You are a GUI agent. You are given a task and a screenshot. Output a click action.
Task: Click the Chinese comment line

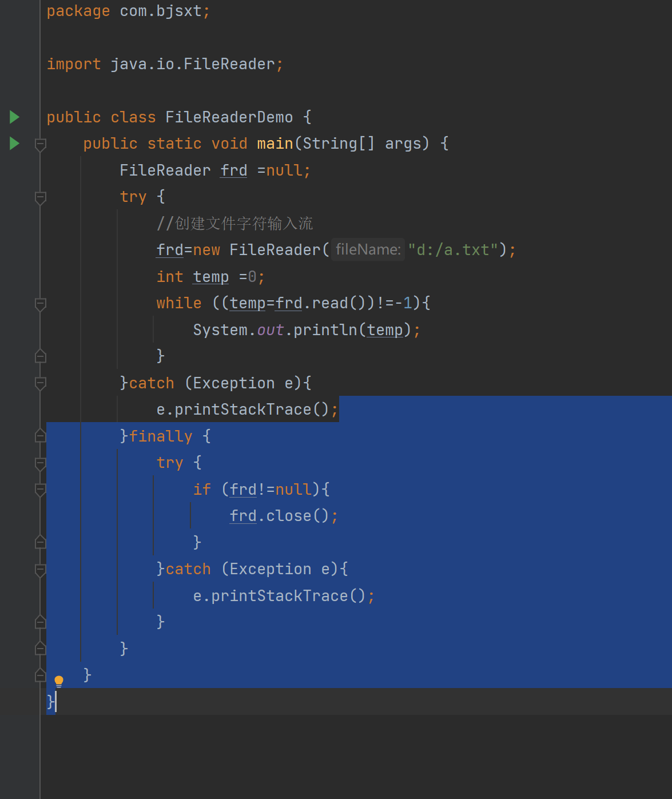pyautogui.click(x=235, y=223)
